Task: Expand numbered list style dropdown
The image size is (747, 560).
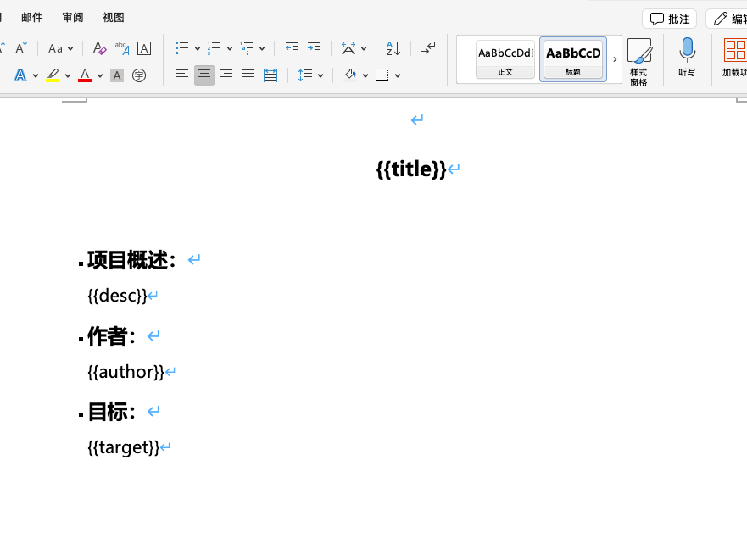Action: click(x=230, y=48)
